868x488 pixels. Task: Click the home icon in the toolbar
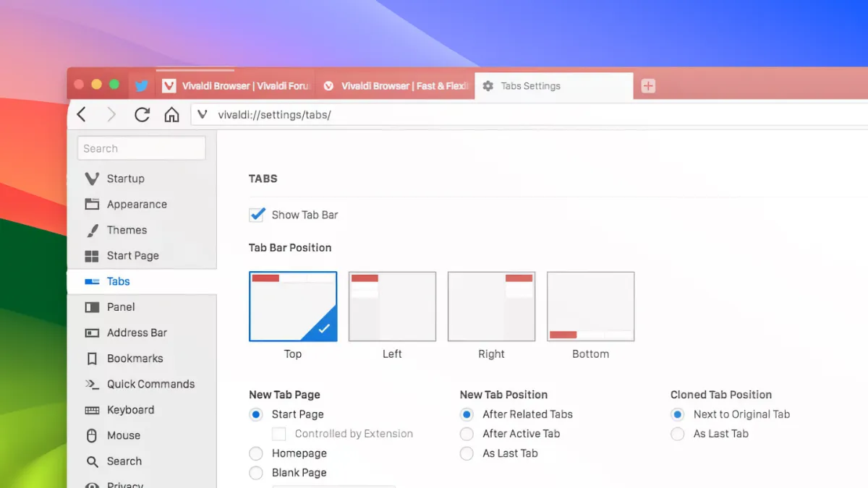click(171, 114)
